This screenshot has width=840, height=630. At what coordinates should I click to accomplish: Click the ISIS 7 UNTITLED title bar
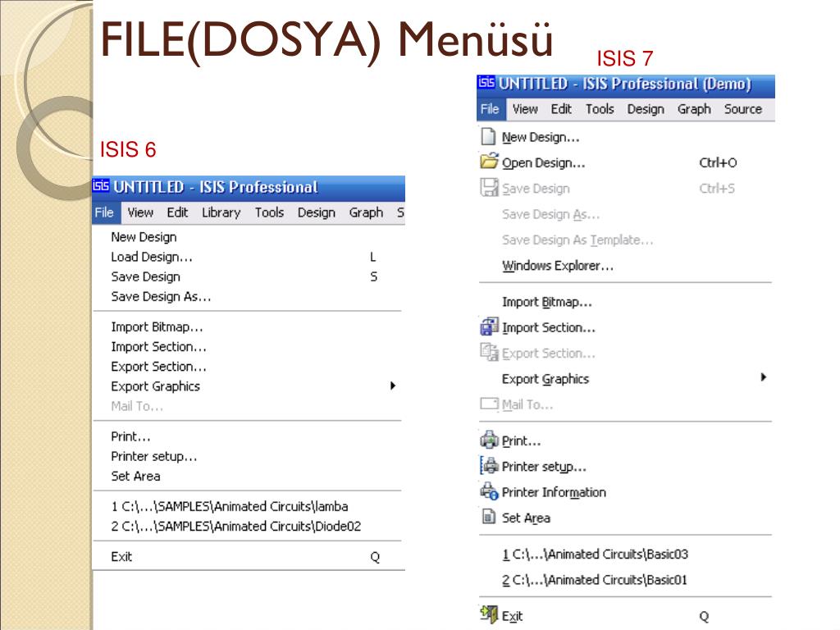(x=626, y=85)
